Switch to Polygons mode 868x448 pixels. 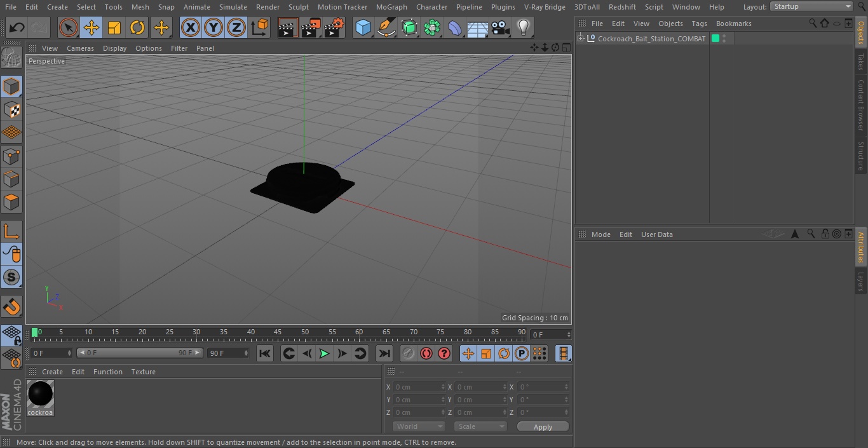[11, 202]
